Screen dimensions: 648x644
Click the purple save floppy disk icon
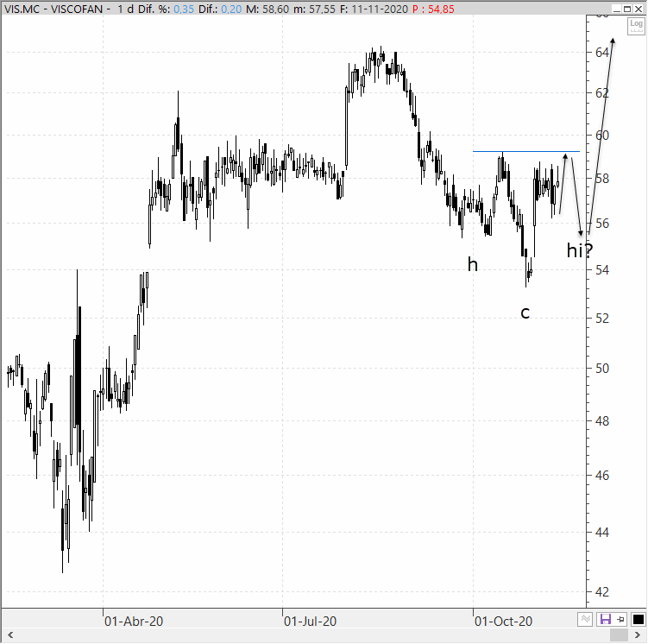606,619
